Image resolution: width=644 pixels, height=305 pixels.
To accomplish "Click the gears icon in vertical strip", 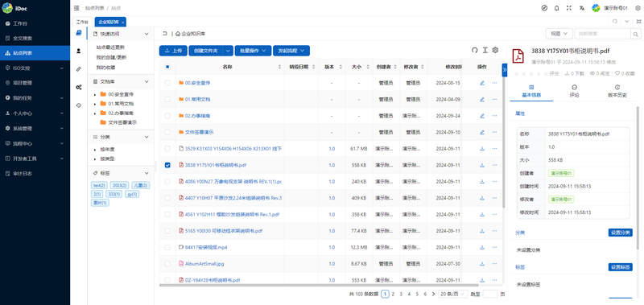I will (79, 87).
